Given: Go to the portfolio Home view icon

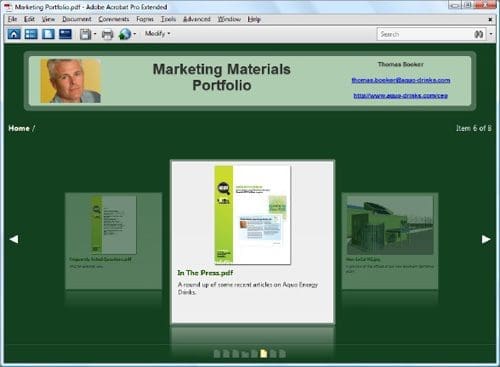Looking at the screenshot, I should pos(14,34).
